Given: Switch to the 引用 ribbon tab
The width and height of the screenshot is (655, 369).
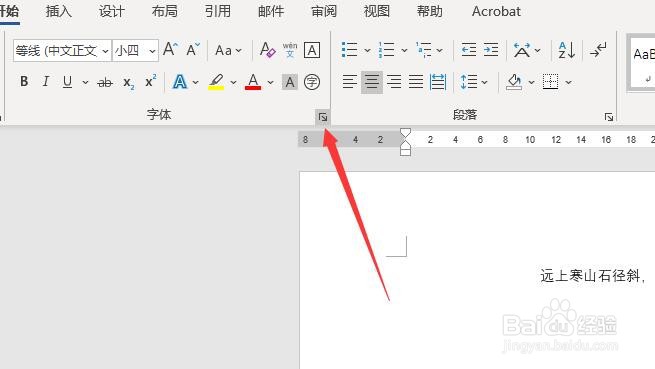Looking at the screenshot, I should point(218,11).
